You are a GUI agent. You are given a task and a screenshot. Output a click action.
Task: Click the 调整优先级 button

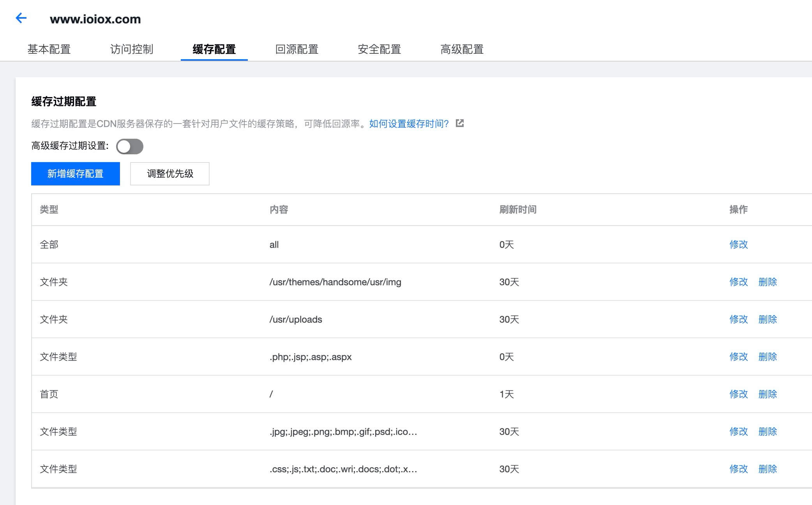(170, 174)
